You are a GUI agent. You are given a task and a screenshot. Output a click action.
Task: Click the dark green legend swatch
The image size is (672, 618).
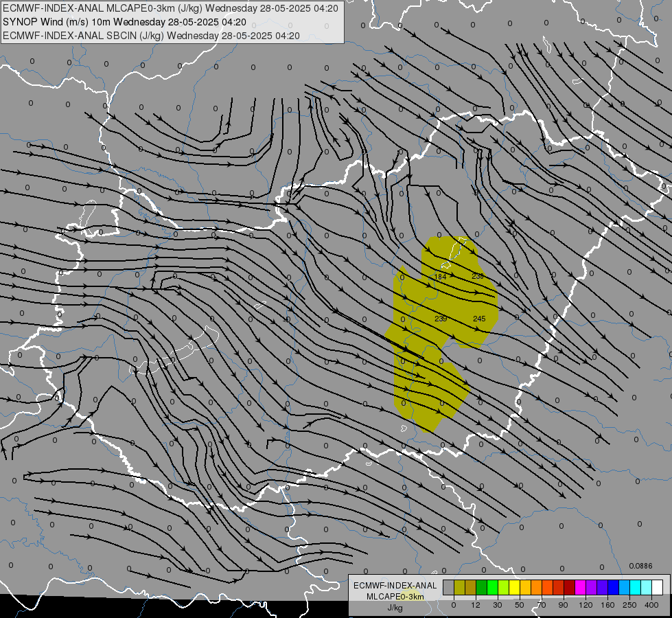(482, 587)
